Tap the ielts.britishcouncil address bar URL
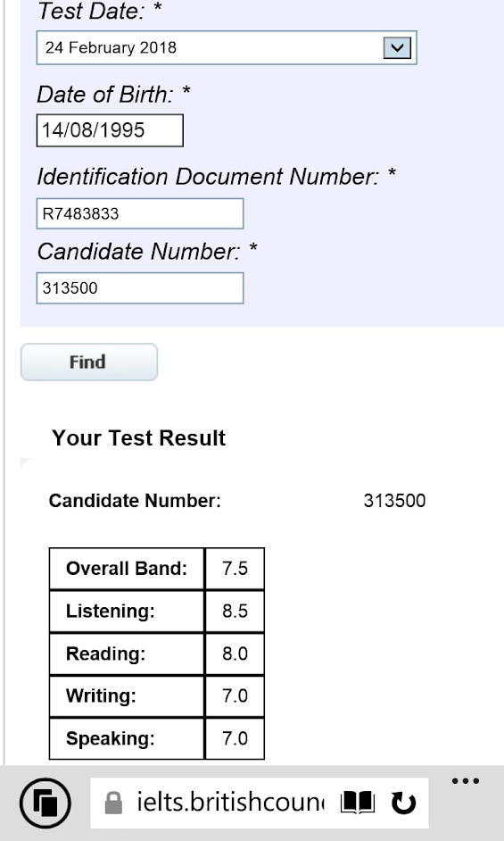Image resolution: width=504 pixels, height=841 pixels. click(230, 803)
